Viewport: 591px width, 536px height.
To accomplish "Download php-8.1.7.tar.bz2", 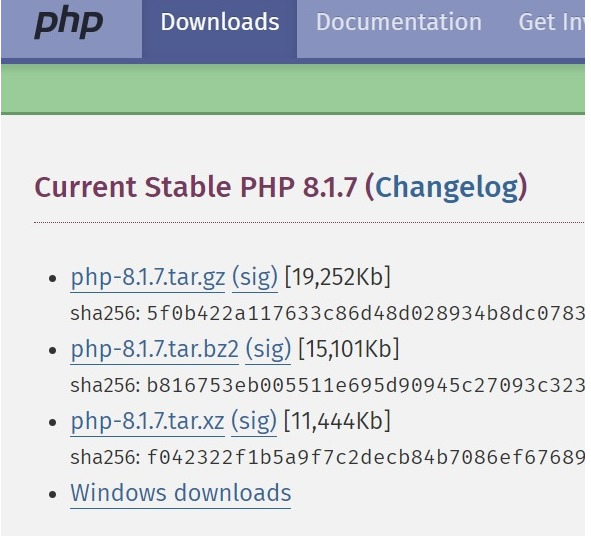I will point(155,349).
